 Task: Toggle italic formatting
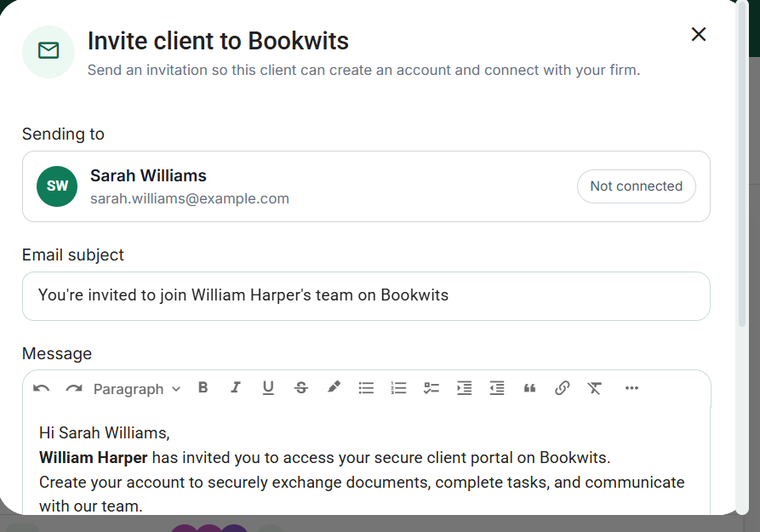[x=236, y=388]
